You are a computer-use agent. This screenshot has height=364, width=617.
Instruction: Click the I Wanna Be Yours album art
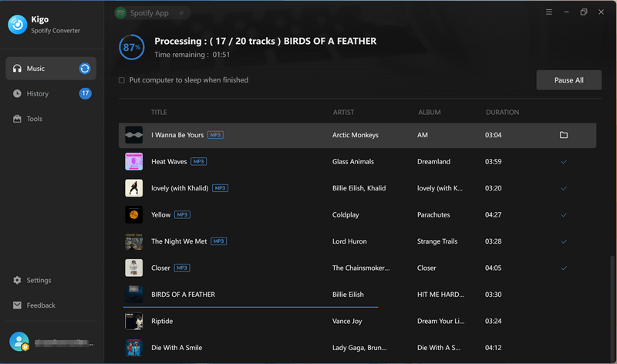coord(133,135)
